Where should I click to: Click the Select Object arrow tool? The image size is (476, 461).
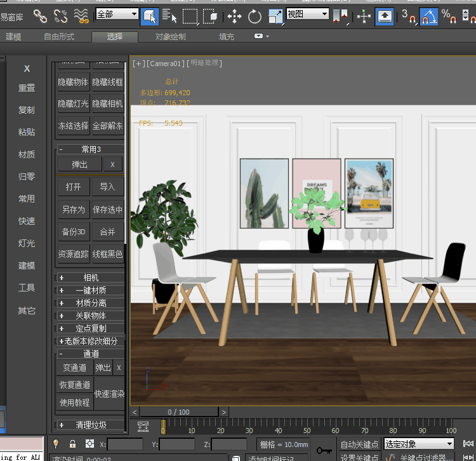pos(149,17)
